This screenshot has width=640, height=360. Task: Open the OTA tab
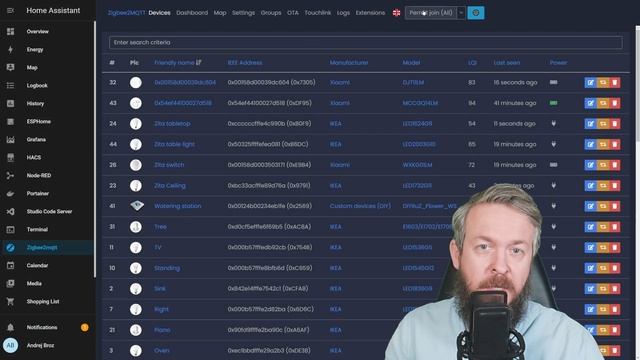tap(293, 13)
